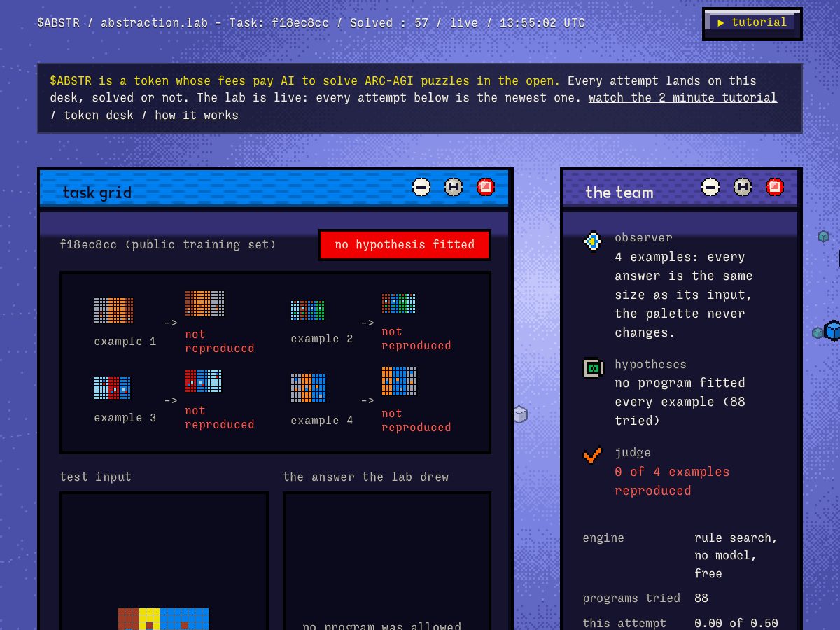Select the example 1 input grid thumbnail

(x=113, y=311)
